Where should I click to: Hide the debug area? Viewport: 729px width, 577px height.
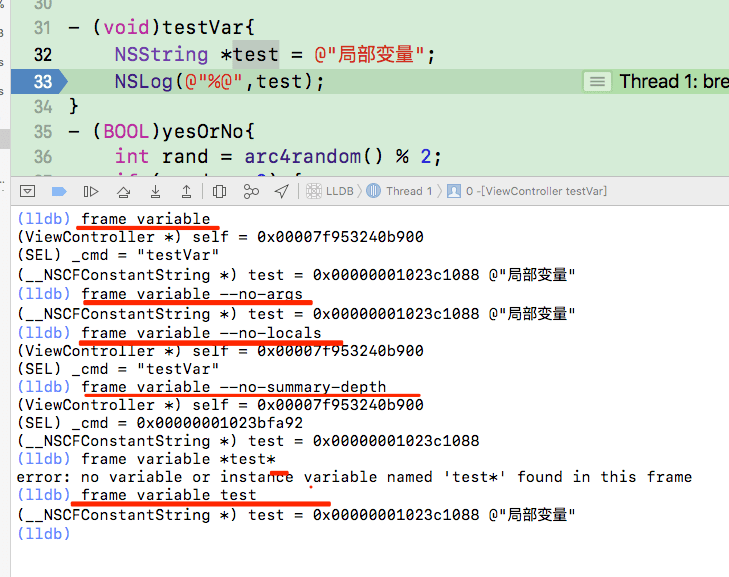pyautogui.click(x=28, y=191)
